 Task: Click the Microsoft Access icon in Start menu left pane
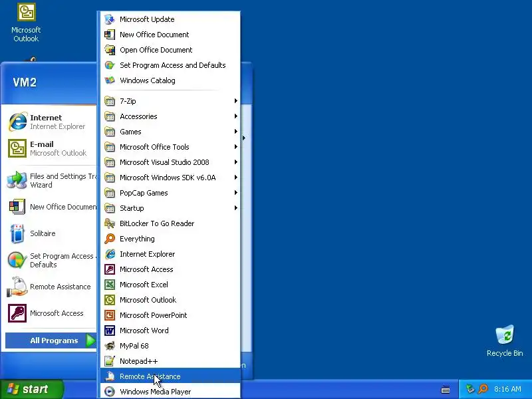(x=17, y=313)
